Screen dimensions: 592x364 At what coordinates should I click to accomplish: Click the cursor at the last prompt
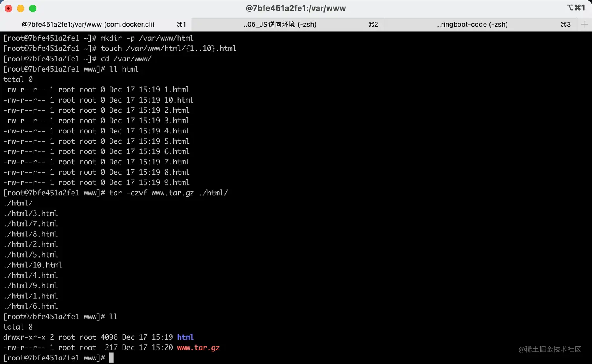pyautogui.click(x=111, y=358)
